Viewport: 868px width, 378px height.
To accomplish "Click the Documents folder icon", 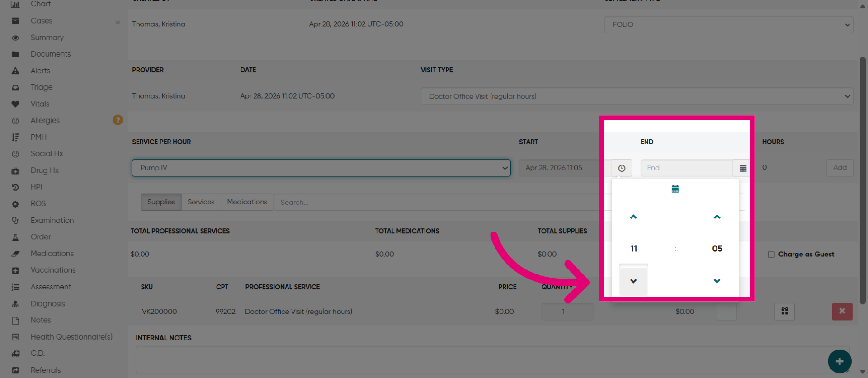I will [15, 54].
